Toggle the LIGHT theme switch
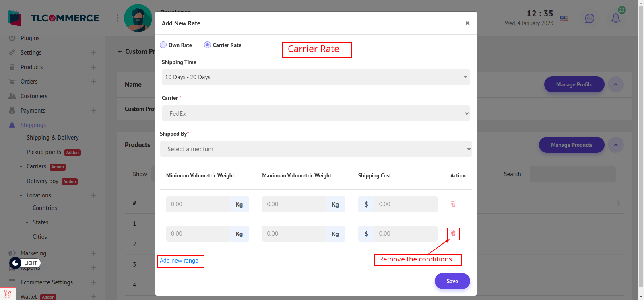This screenshot has height=300, width=644. (25, 263)
